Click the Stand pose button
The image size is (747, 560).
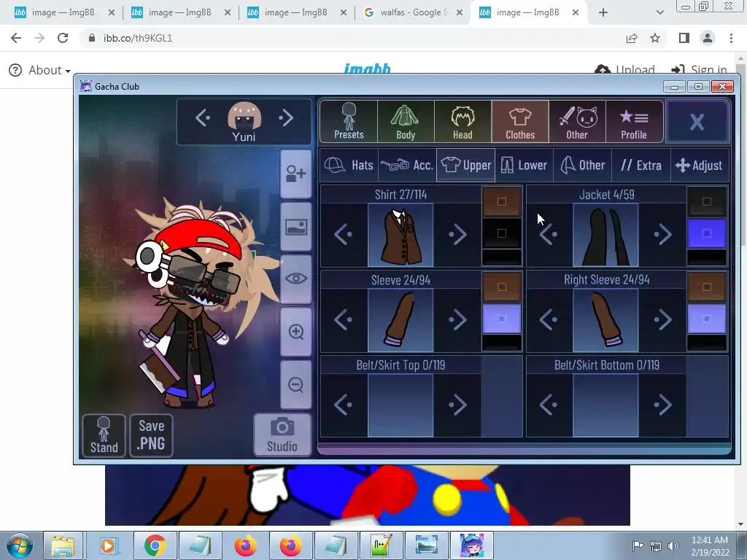(x=104, y=435)
